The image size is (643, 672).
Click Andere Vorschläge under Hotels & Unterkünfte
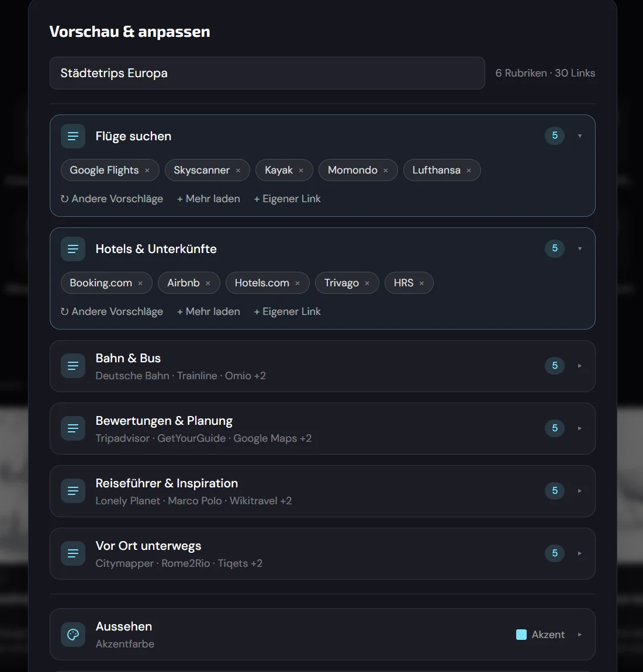pos(112,311)
